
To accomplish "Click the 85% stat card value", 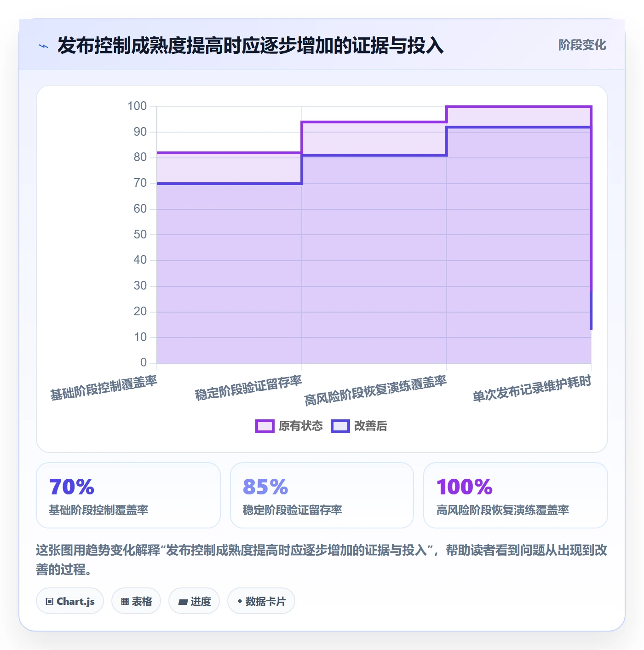I will [265, 487].
